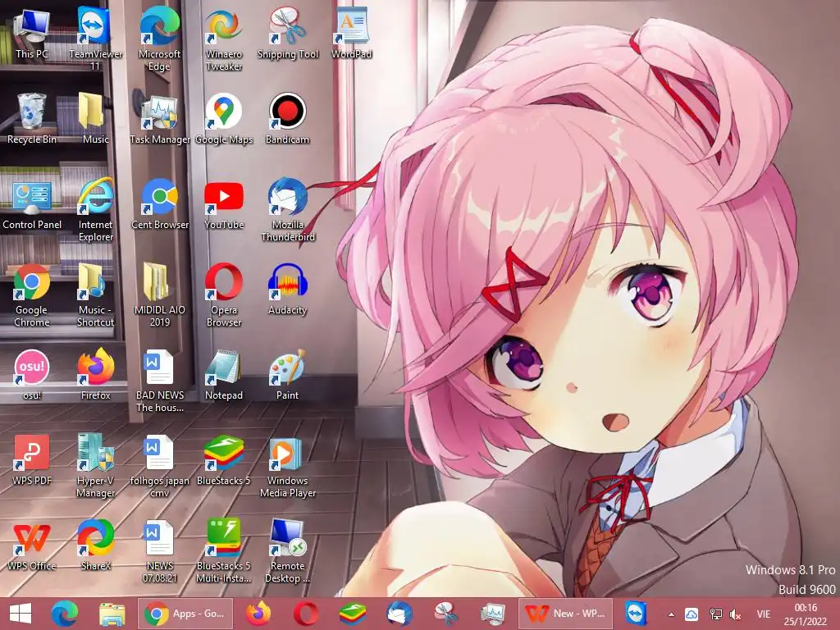Click the Recycle Bin icon

[32, 119]
